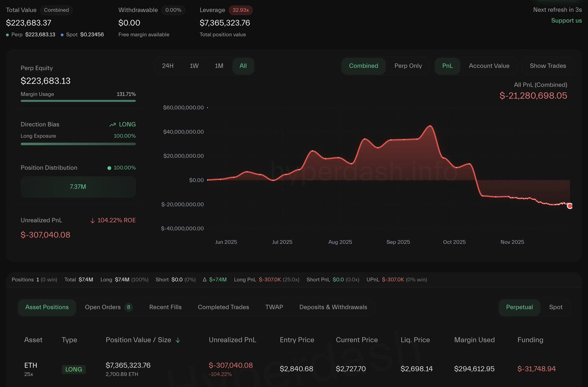Screen dimensions: 588x387
Task: Switch to Deposits & Withdrawals tab
Action: click(x=333, y=307)
